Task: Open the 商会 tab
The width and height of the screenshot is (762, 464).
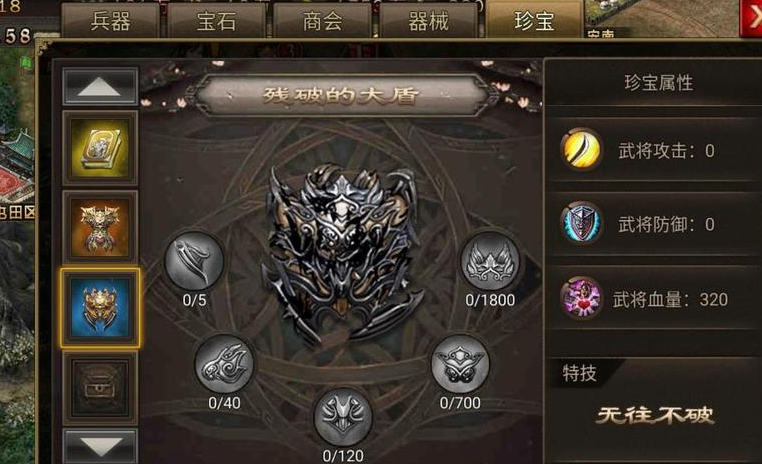Action: coord(322,20)
